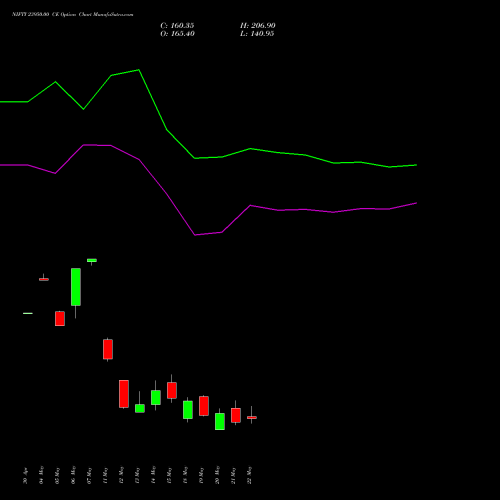Click the high value H: 206.90
This screenshot has width=500, height=500.
coord(258,26)
